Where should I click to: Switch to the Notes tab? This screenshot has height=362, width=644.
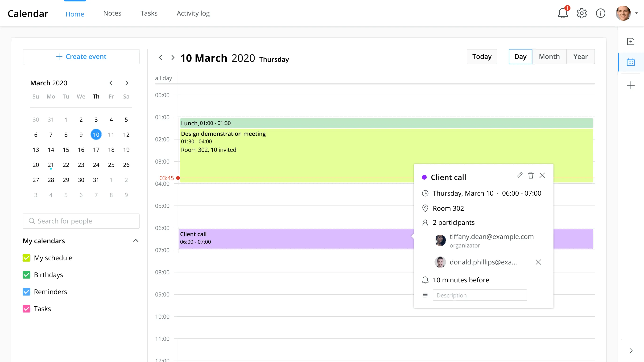point(112,13)
